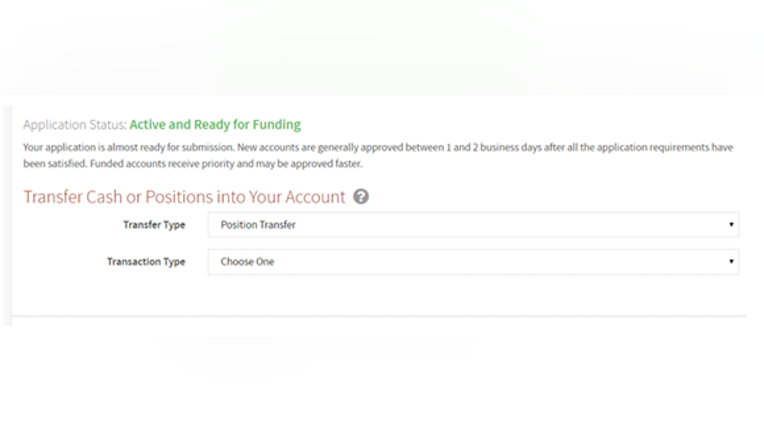Open the Transfer Type dropdown
The image size is (764, 432).
[473, 225]
